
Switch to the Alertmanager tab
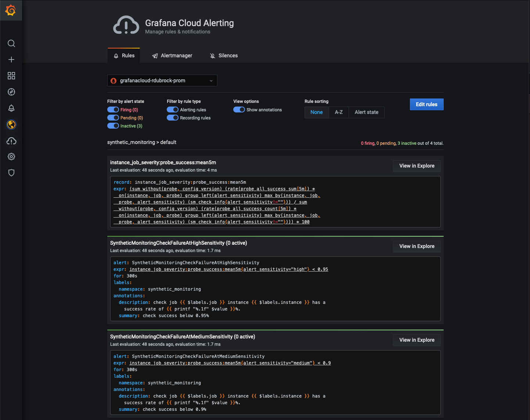pos(172,55)
